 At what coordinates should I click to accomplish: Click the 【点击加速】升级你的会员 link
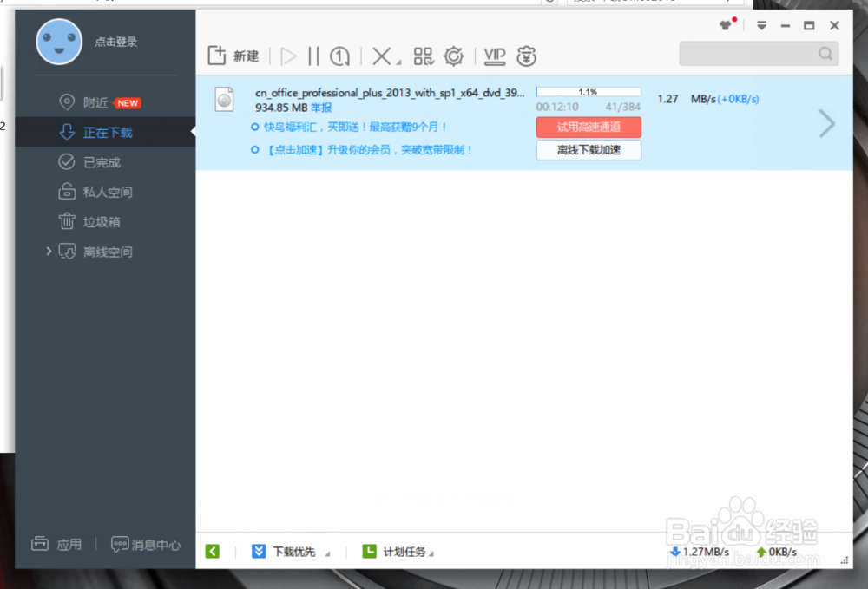(368, 150)
